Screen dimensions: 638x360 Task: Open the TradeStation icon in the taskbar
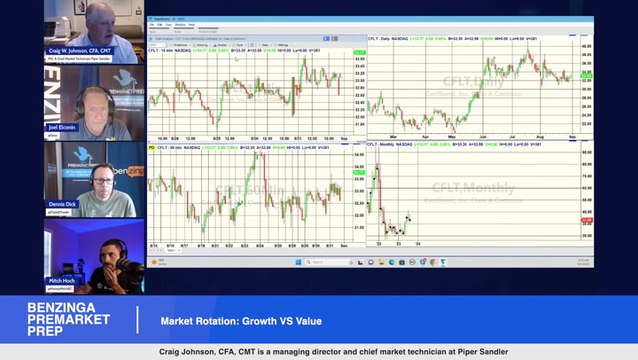coord(443,262)
